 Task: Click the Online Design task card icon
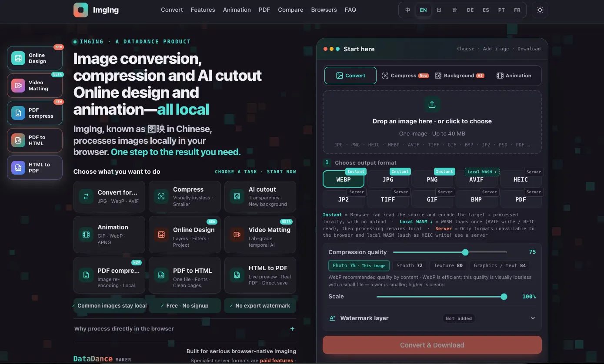tap(161, 235)
